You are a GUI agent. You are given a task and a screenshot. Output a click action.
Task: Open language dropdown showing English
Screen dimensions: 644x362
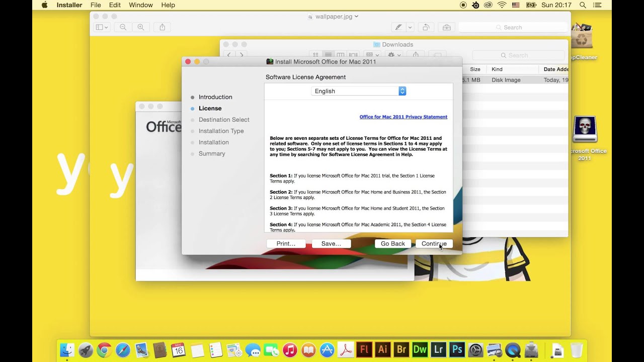coord(358,91)
